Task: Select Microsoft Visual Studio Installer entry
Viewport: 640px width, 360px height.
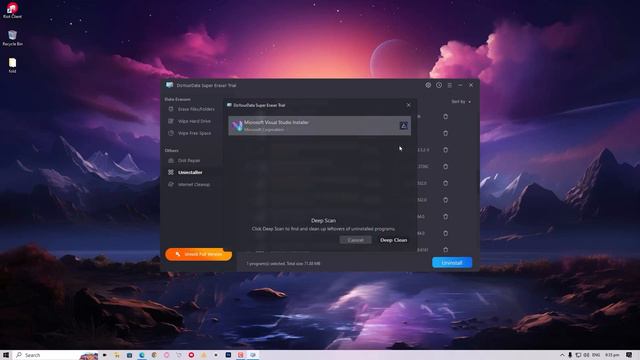Action: 320,126
